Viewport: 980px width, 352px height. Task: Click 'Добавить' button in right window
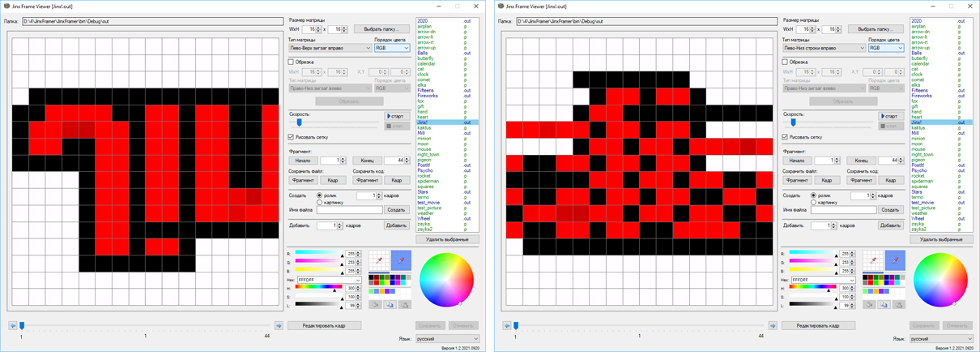pos(890,225)
